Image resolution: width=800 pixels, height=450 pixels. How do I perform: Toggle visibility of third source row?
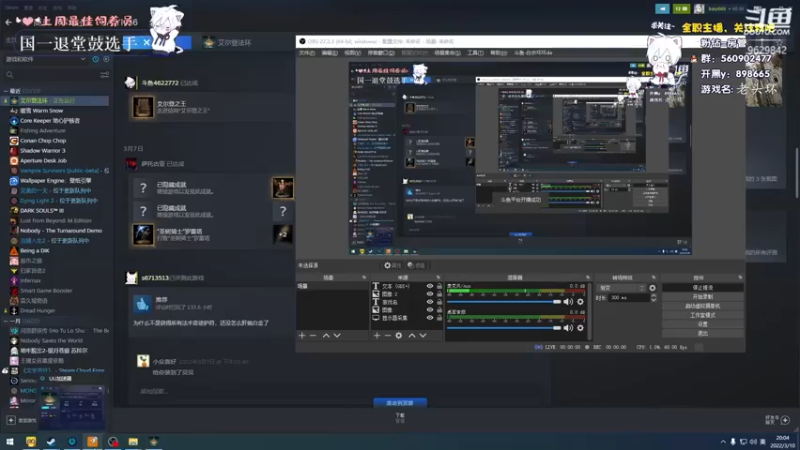(x=430, y=302)
